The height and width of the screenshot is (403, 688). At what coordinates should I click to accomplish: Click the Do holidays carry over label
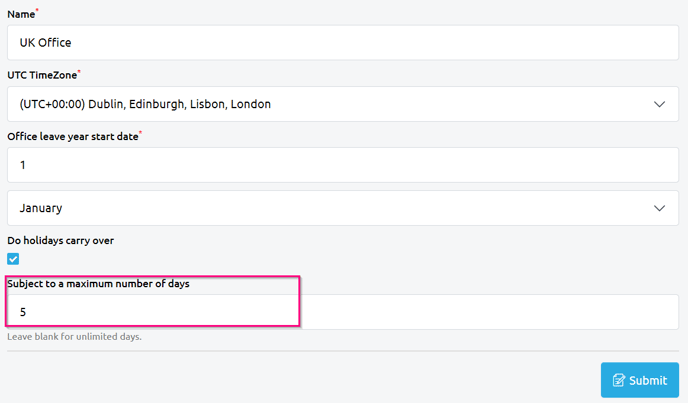click(67, 241)
